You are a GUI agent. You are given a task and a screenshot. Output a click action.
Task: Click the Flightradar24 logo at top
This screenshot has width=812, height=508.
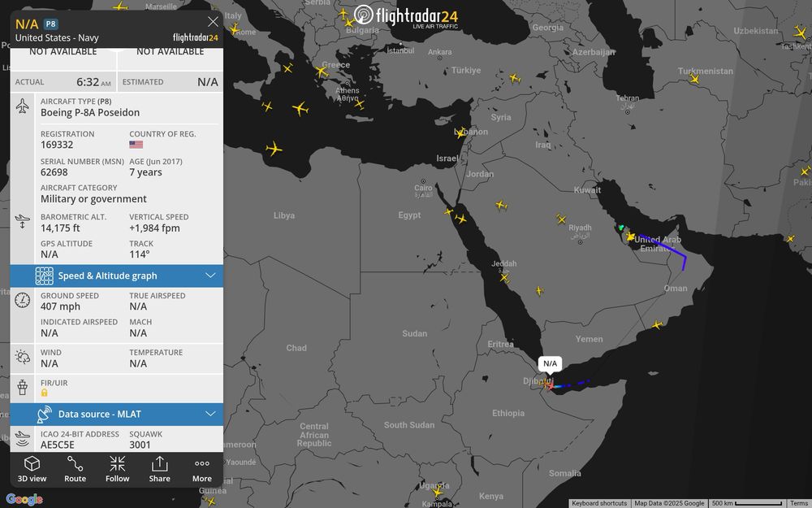[x=406, y=16]
